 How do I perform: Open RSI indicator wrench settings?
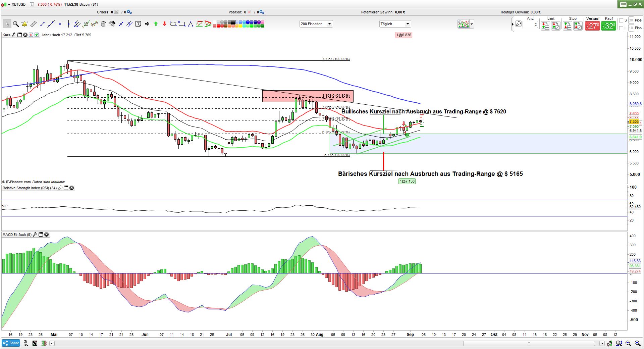60,188
